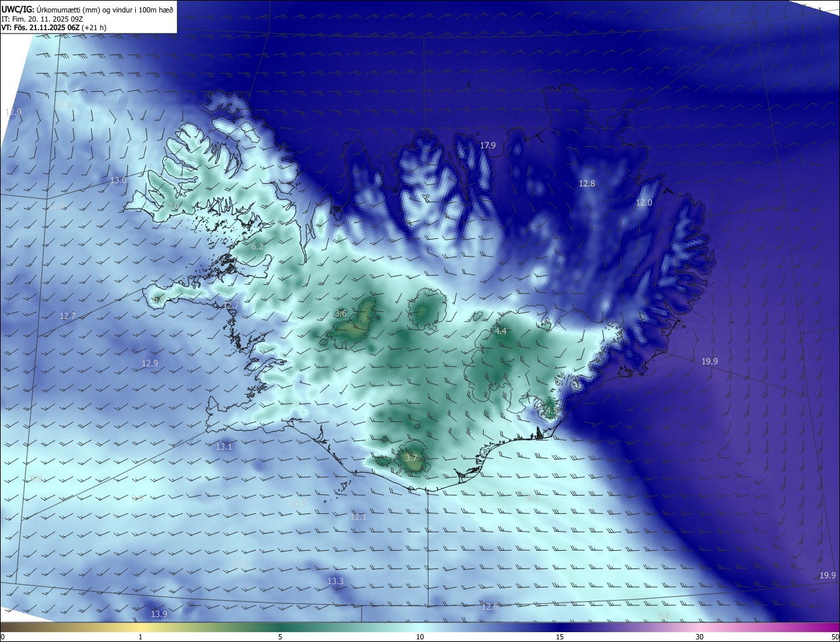Click the 13.1 value on the map
840x642 pixels.
point(224,447)
